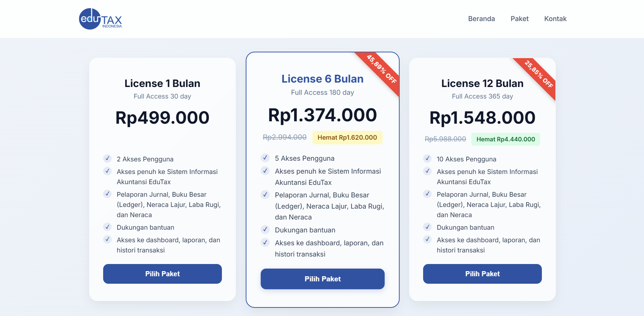This screenshot has height=316, width=644.
Task: Click checkmark beside Dukungan bantuan in 6 Bulan card
Action: coord(265,230)
